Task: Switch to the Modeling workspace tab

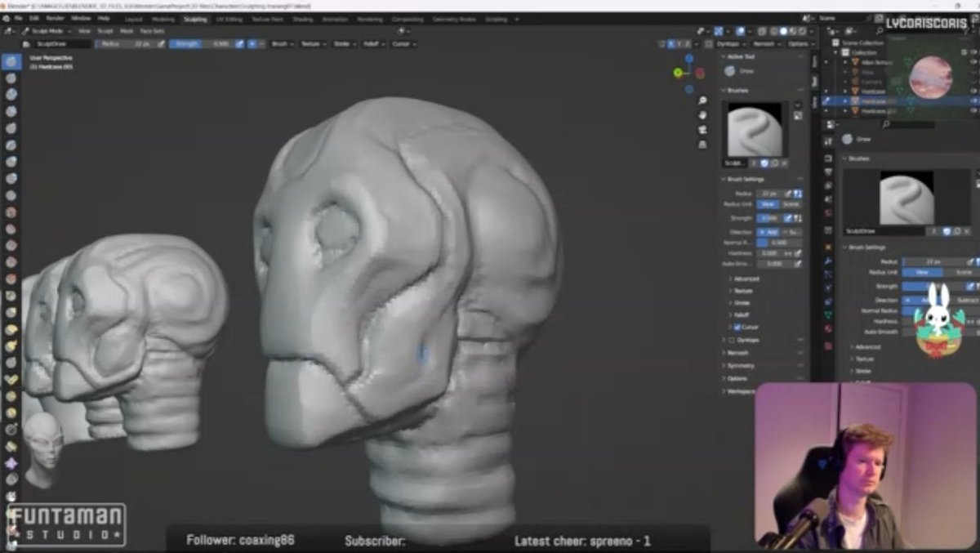Action: coord(163,18)
